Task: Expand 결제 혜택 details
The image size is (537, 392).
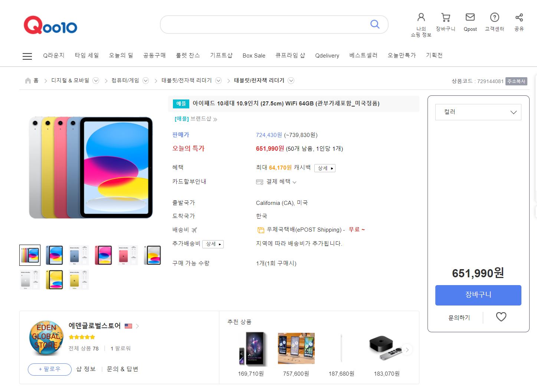Action: click(281, 182)
